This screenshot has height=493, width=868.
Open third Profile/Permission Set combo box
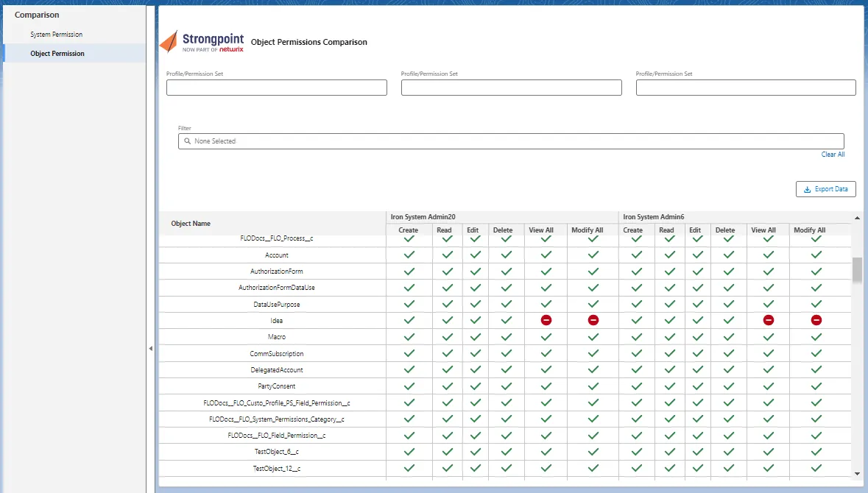[746, 88]
